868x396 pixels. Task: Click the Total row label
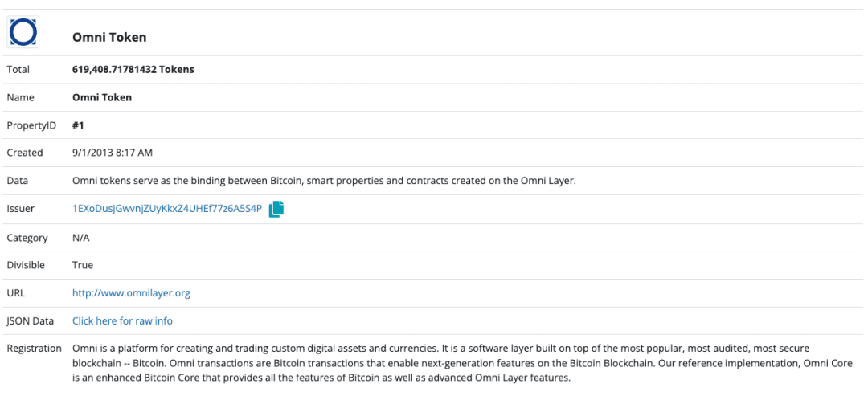click(18, 70)
